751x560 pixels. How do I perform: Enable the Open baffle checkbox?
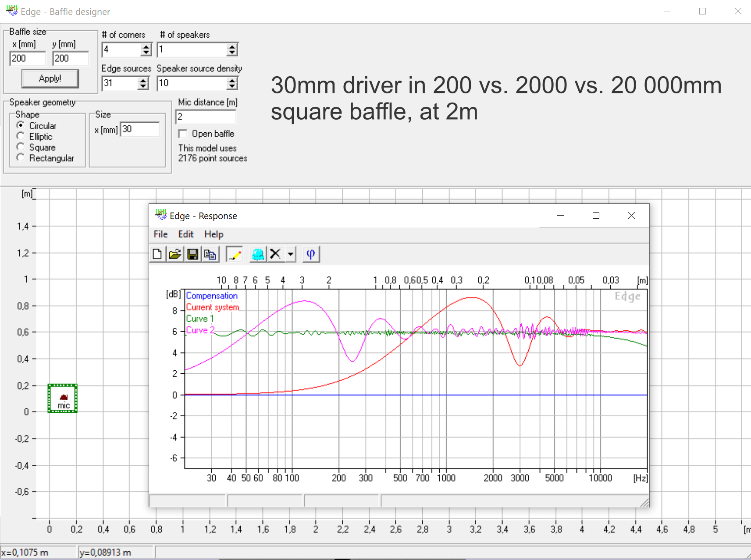(183, 134)
